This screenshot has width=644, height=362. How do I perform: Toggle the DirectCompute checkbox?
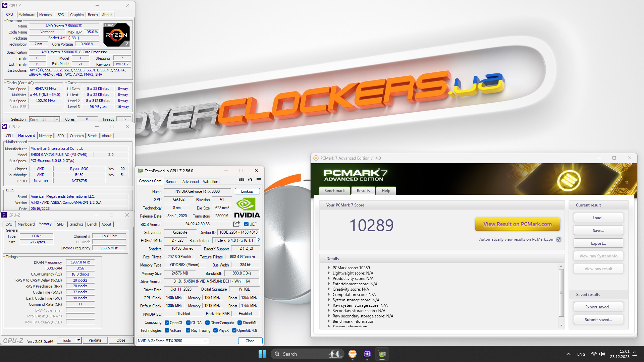point(207,323)
